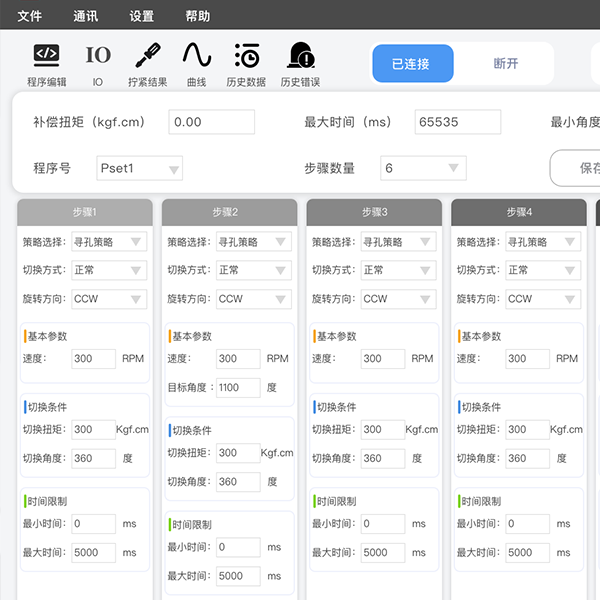Click the 补偿扭矩 input field
Viewport: 600px width, 600px height.
coord(212,122)
